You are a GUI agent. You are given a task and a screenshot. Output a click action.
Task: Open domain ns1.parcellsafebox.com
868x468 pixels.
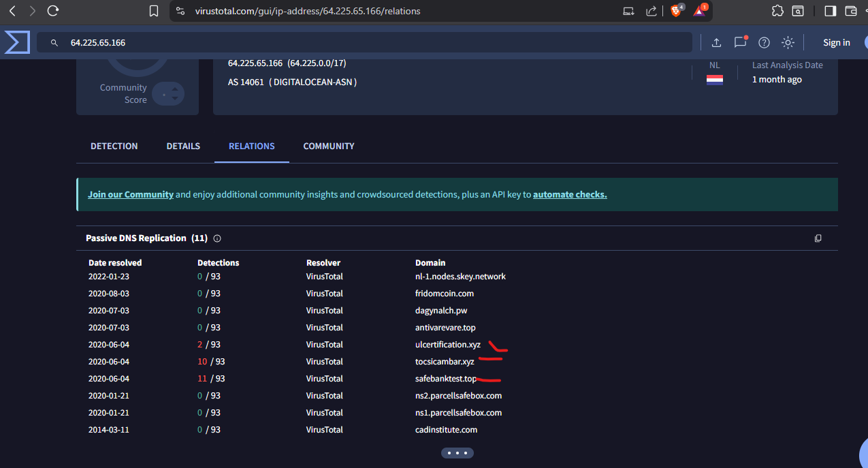coord(458,413)
